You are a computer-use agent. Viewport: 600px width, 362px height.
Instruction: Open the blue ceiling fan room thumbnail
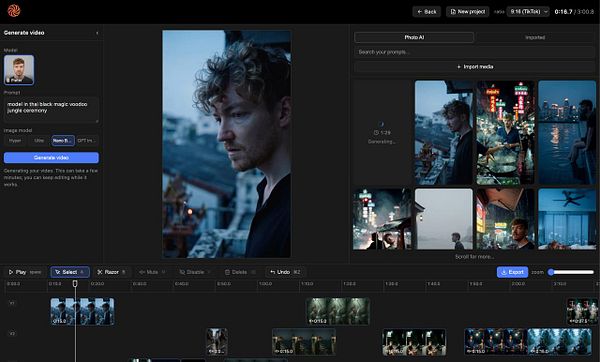[567, 219]
